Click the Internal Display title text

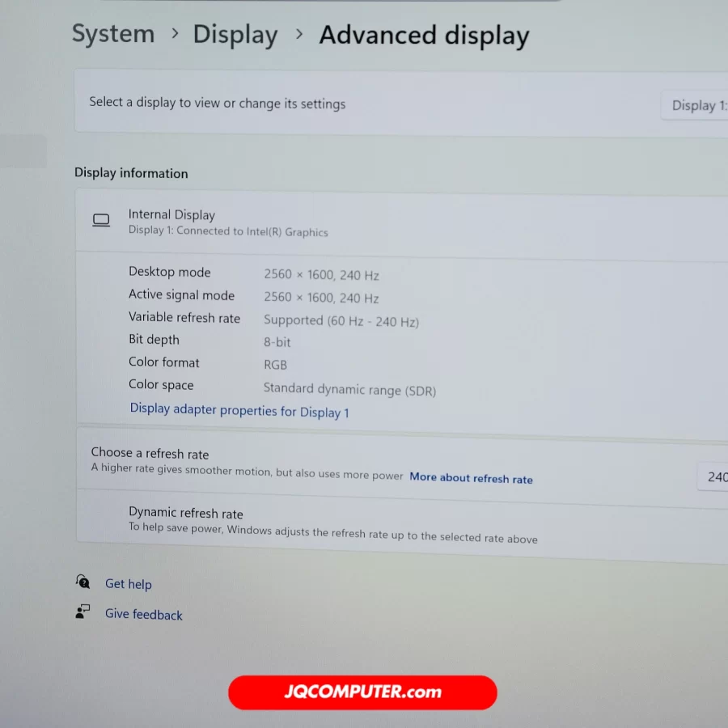pos(171,214)
